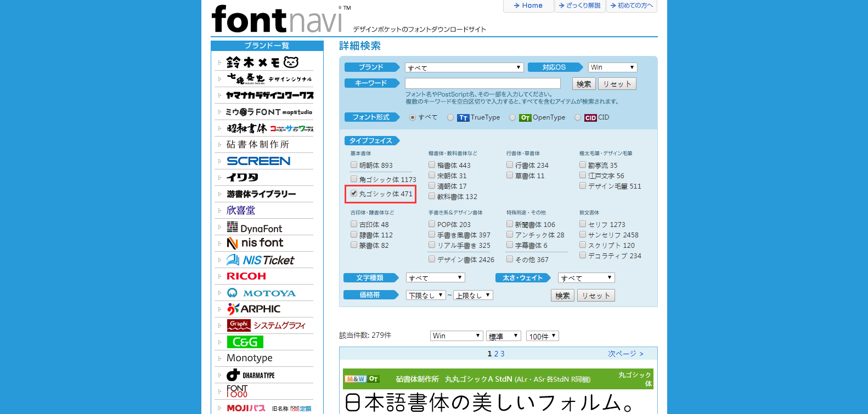
Task: Select the RICOH brand logo
Action: (246, 276)
